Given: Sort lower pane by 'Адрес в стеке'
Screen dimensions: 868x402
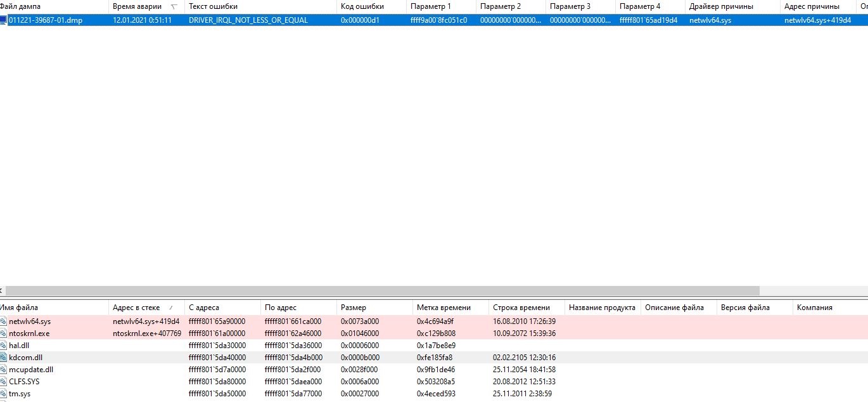Looking at the screenshot, I should point(147,308).
